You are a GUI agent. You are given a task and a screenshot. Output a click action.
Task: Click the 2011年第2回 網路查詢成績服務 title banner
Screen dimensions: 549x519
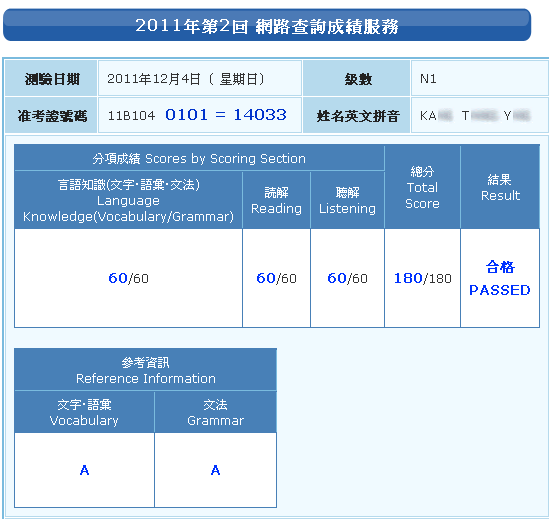pyautogui.click(x=267, y=25)
